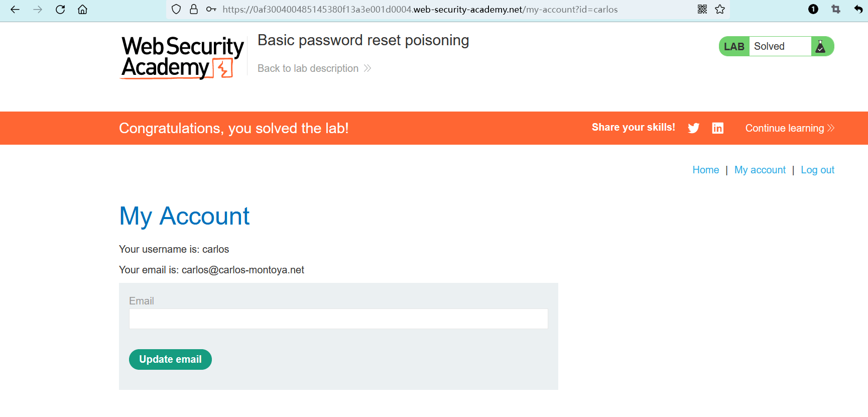Reload the page with refresh icon
This screenshot has width=868, height=417.
tap(60, 10)
